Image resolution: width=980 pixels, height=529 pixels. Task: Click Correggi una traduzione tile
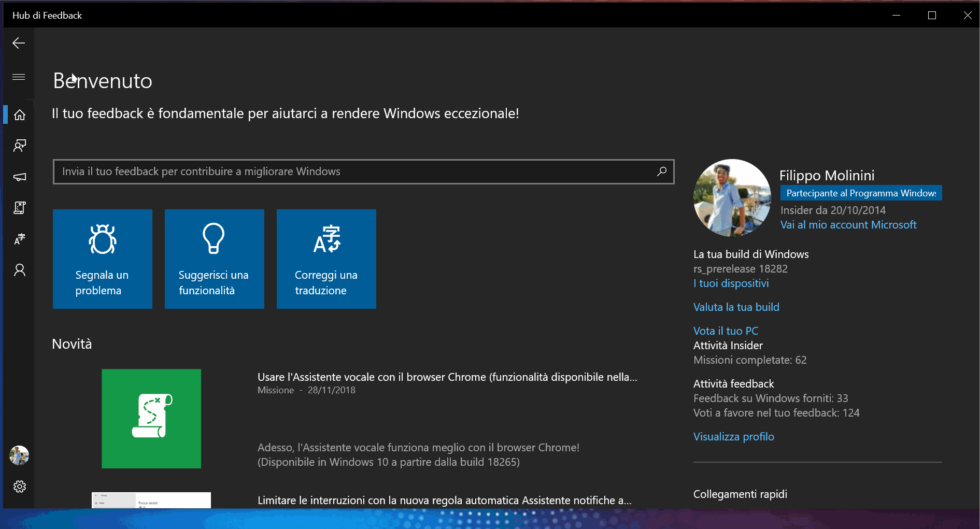coord(326,259)
